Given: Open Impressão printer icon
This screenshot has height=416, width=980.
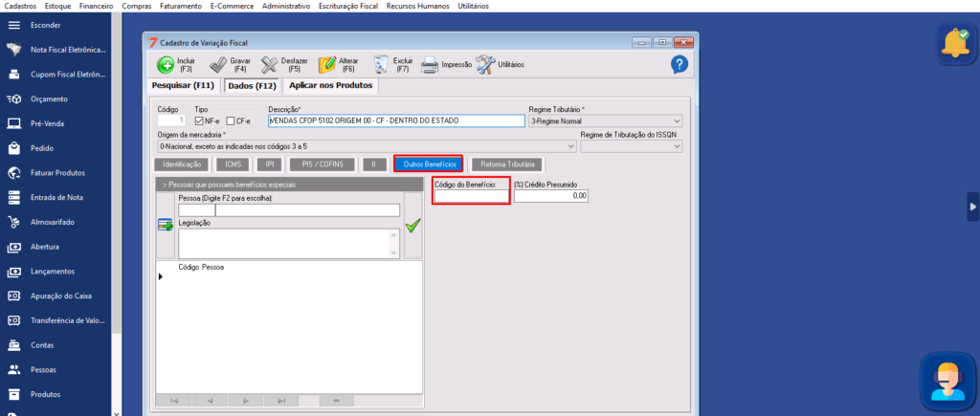Looking at the screenshot, I should click(x=431, y=65).
